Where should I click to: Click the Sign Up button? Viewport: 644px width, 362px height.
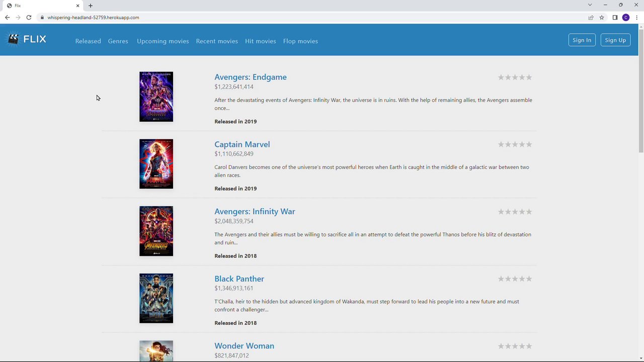tap(615, 40)
